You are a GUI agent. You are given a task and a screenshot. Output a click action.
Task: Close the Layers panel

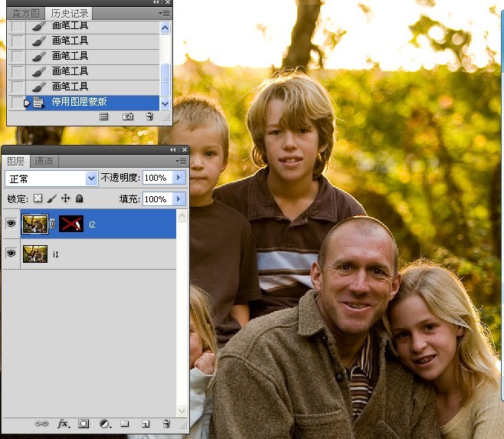(185, 150)
